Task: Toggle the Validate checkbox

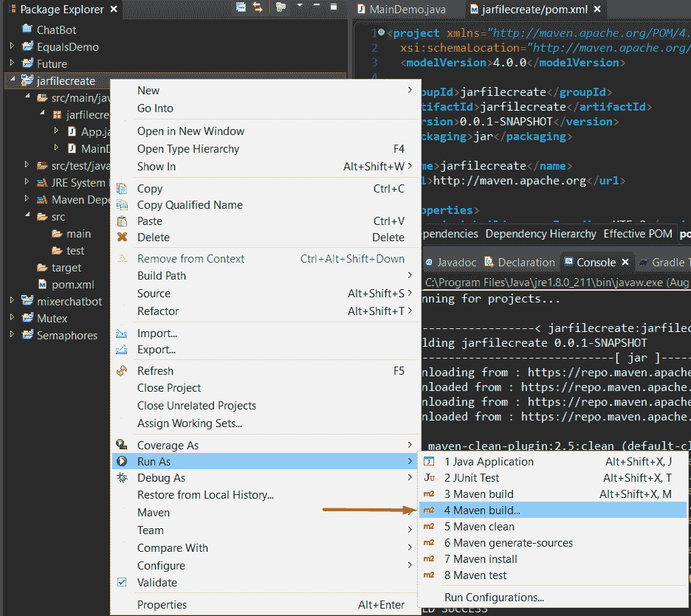Action: pos(122,582)
